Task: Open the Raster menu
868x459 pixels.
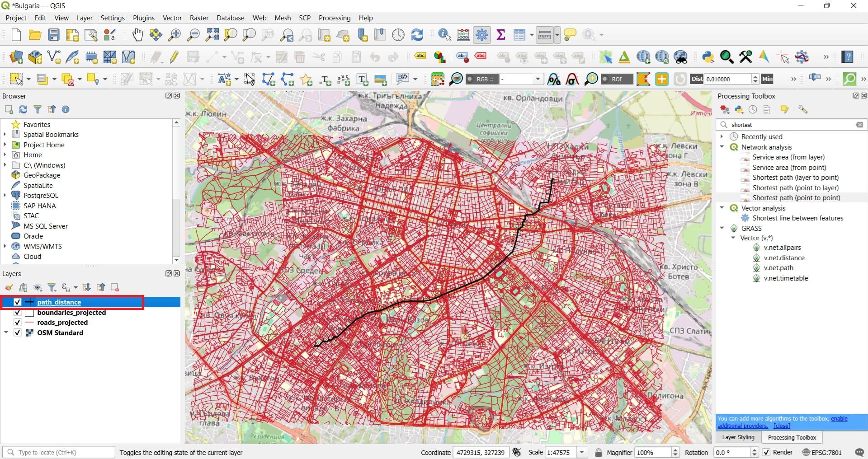Action: click(x=199, y=18)
